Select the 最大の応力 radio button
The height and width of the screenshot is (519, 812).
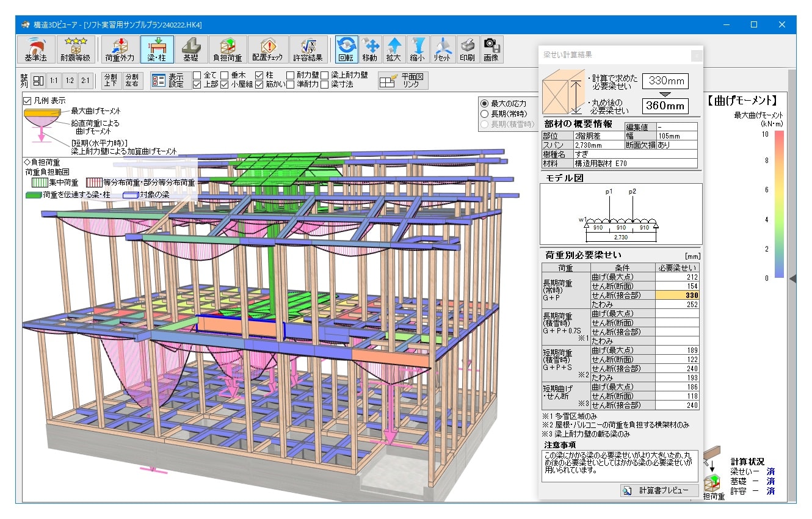pyautogui.click(x=485, y=103)
